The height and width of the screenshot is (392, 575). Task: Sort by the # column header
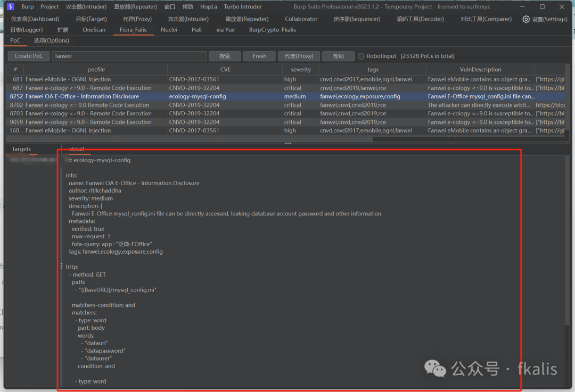click(x=15, y=70)
